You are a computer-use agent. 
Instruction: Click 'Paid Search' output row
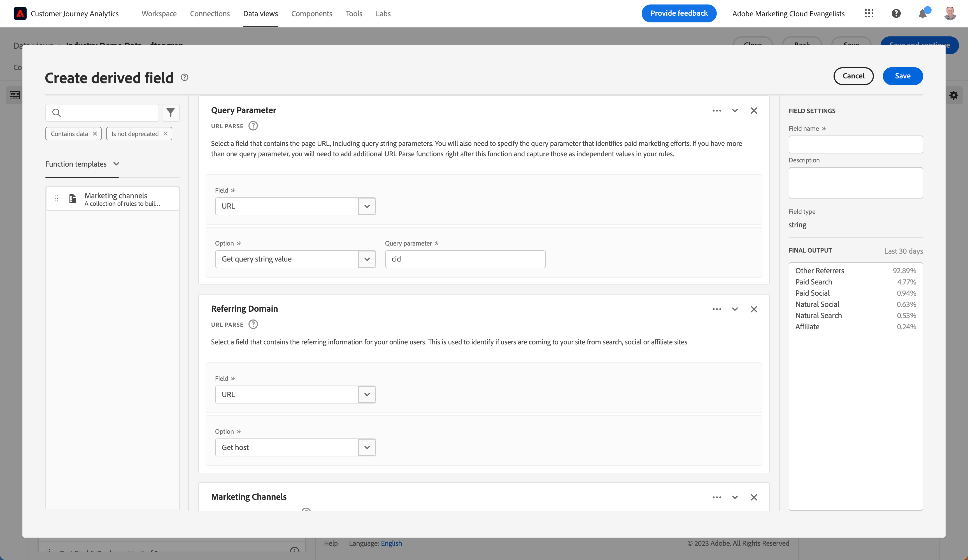855,282
